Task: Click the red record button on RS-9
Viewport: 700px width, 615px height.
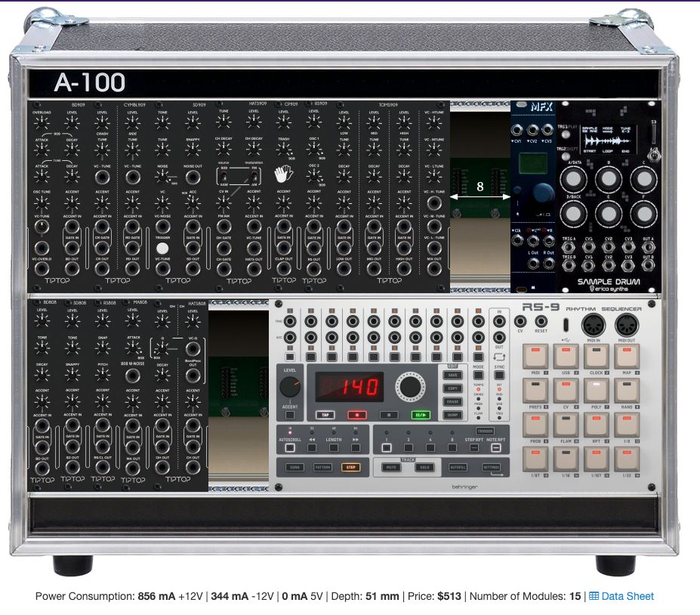Action: click(x=357, y=415)
